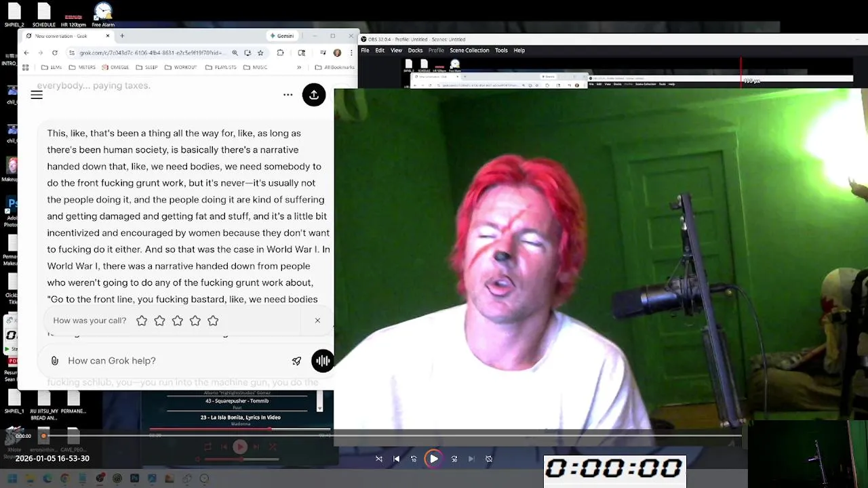Open Chrome apps grid in bookmarks bar

[x=26, y=68]
